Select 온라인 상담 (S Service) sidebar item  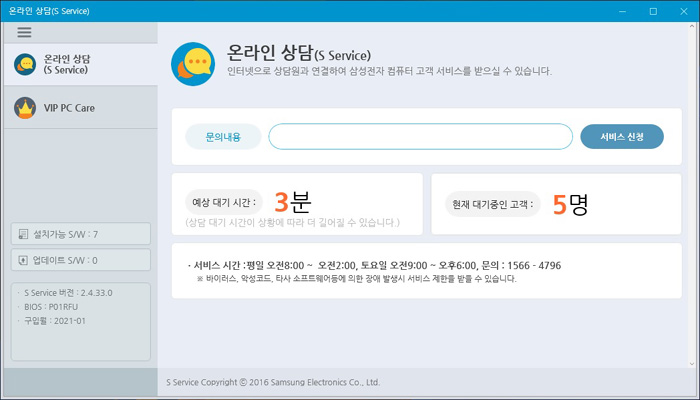click(81, 64)
